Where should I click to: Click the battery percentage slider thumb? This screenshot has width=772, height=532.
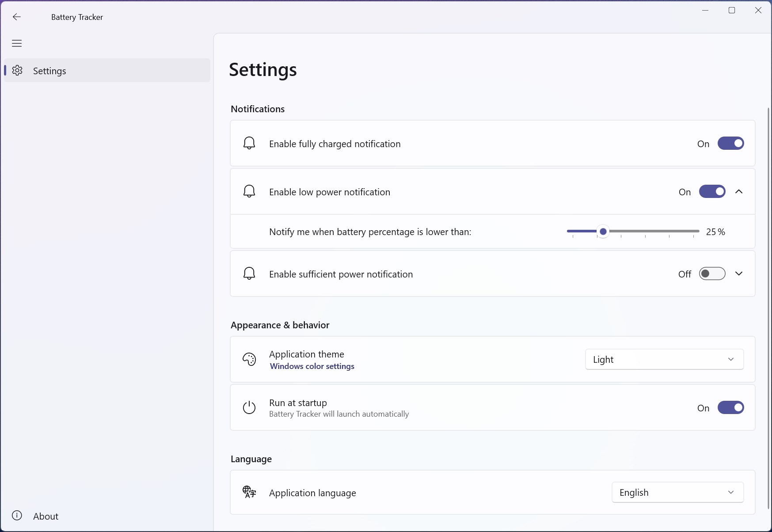[603, 232]
